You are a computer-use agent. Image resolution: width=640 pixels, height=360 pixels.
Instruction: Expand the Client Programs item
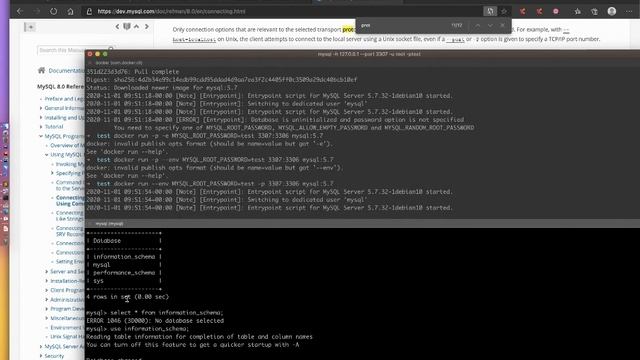point(47,290)
